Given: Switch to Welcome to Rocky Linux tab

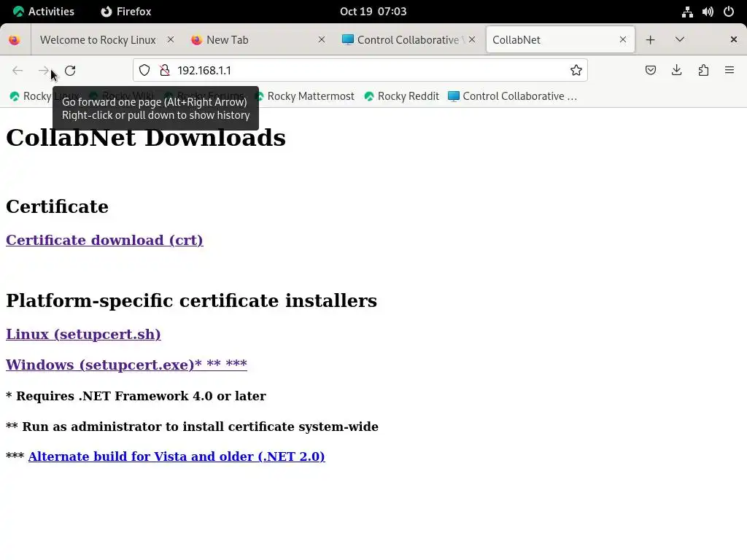Looking at the screenshot, I should point(98,40).
